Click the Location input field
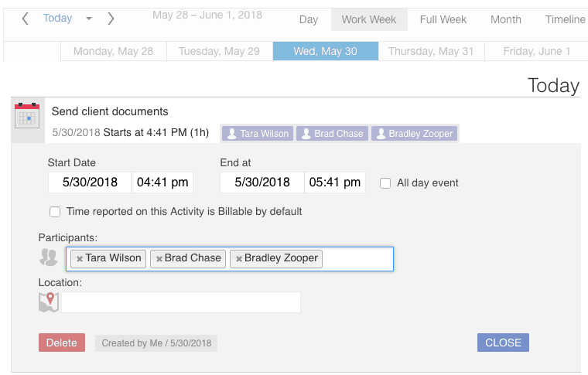588x375 pixels. [x=181, y=302]
